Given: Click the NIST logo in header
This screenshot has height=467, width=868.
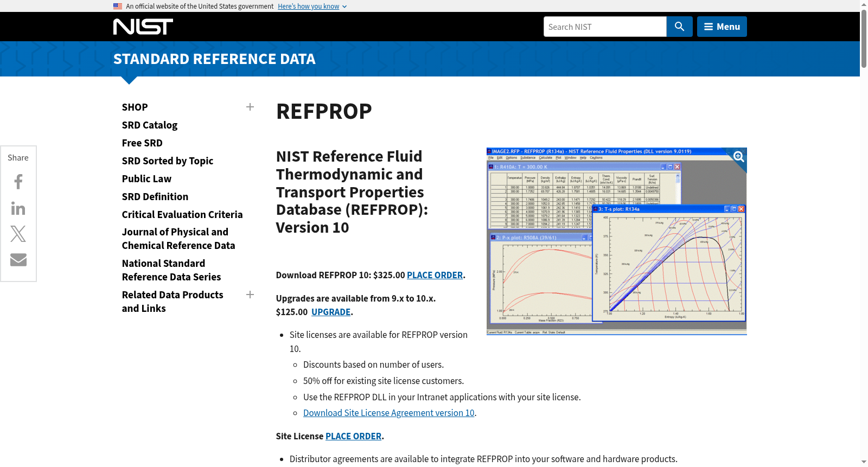Looking at the screenshot, I should (x=143, y=27).
